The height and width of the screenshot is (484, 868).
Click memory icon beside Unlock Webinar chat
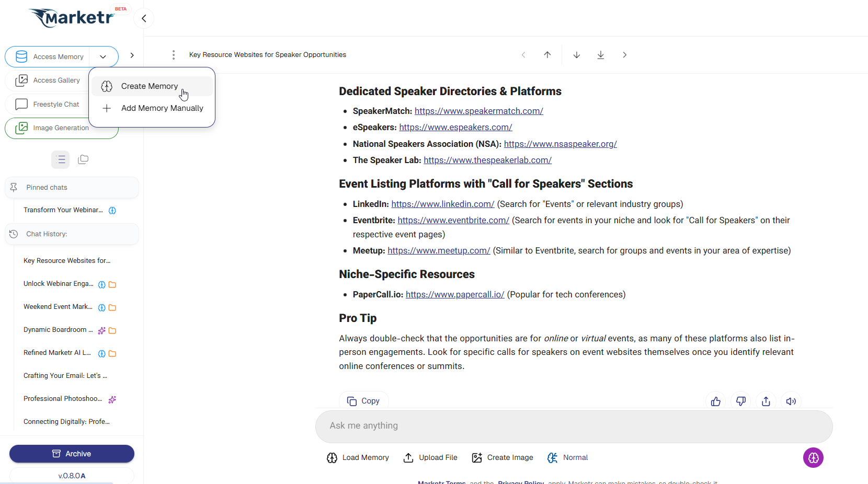(102, 285)
